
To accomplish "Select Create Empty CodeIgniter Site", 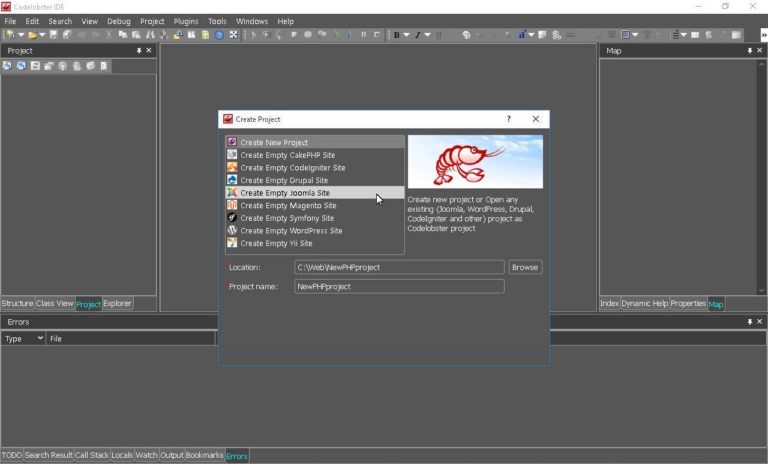I will tap(315, 168).
